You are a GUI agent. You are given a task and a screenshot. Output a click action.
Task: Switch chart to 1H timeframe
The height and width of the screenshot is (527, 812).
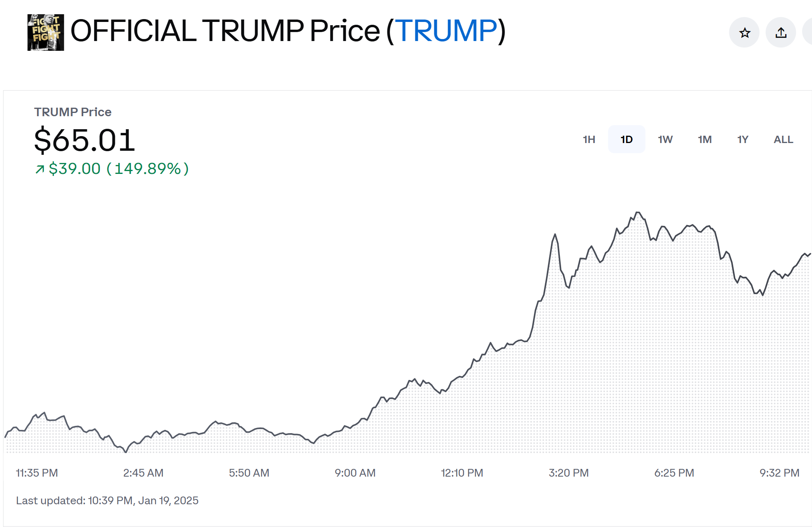click(589, 139)
